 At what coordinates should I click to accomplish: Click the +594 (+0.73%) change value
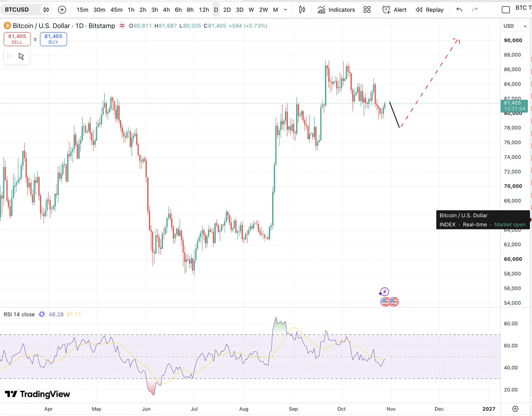(249, 26)
